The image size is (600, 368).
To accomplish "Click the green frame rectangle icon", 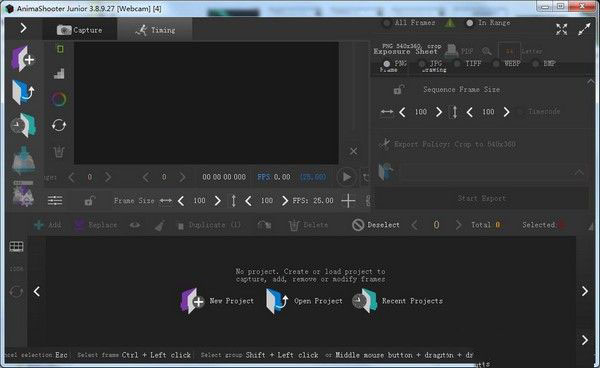I will click(x=60, y=49).
